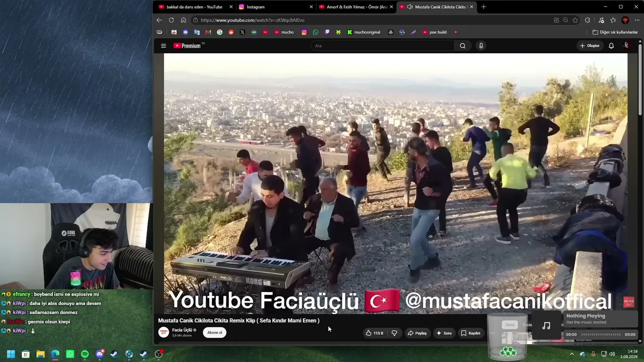The width and height of the screenshot is (644, 362).
Task: Open the WhatsApp bookmark in the bookmarks bar
Action: [x=315, y=32]
